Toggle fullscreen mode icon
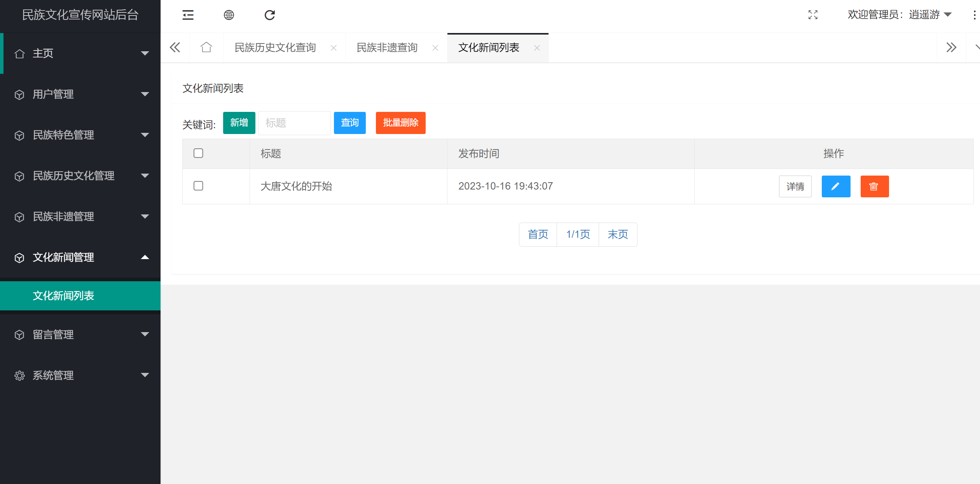The image size is (980, 484). (x=813, y=15)
